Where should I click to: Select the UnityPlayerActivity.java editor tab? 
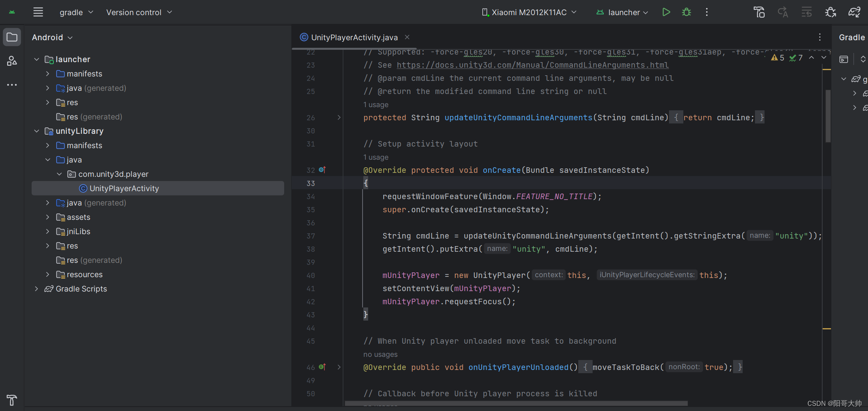pyautogui.click(x=354, y=37)
